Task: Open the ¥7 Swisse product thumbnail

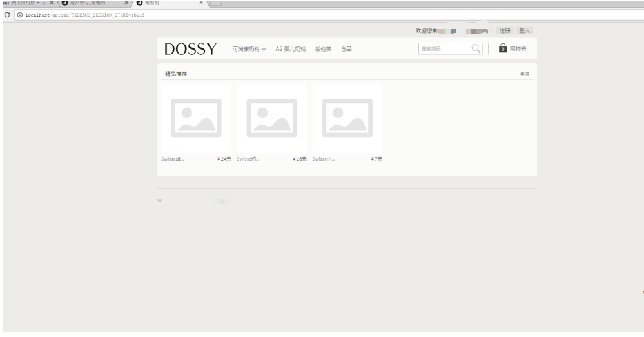Action: tap(347, 118)
